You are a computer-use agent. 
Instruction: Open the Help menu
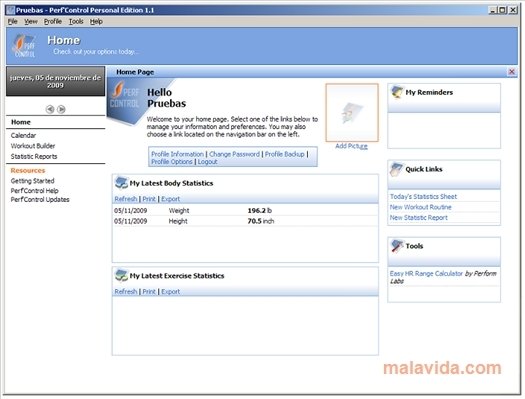point(96,21)
